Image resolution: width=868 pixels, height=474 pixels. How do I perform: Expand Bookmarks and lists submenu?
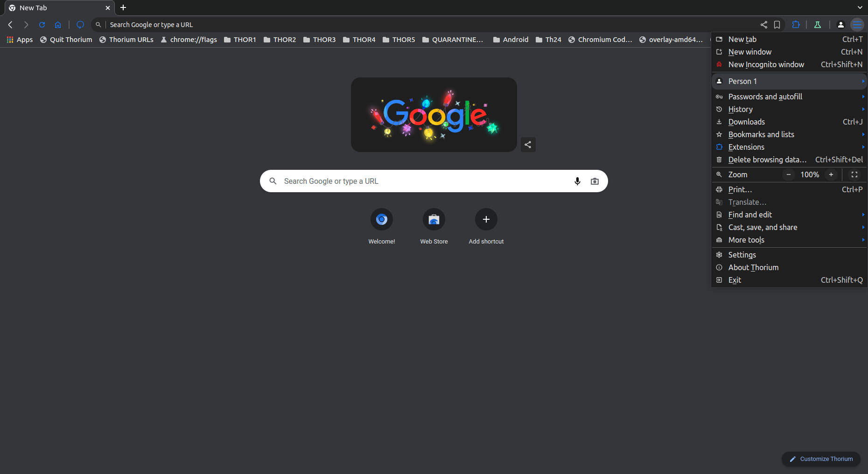(x=789, y=134)
